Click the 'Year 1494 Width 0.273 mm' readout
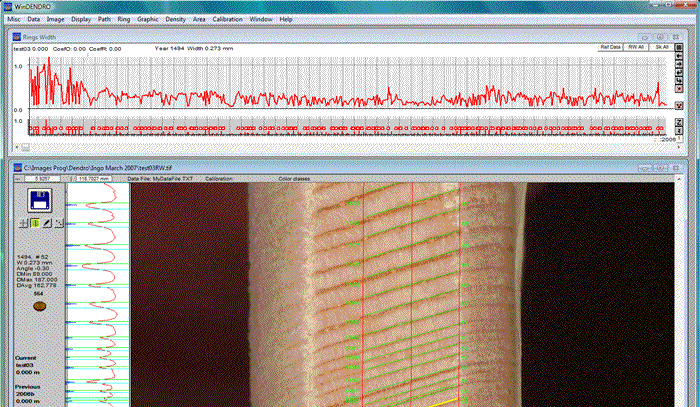Screen dimensions: 700x407 194,48
